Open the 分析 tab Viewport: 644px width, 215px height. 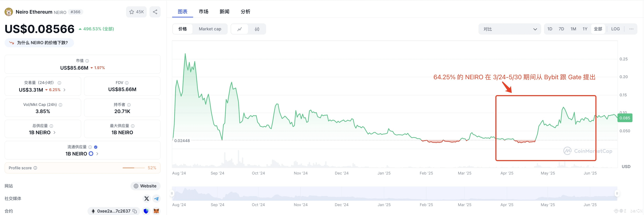click(246, 12)
